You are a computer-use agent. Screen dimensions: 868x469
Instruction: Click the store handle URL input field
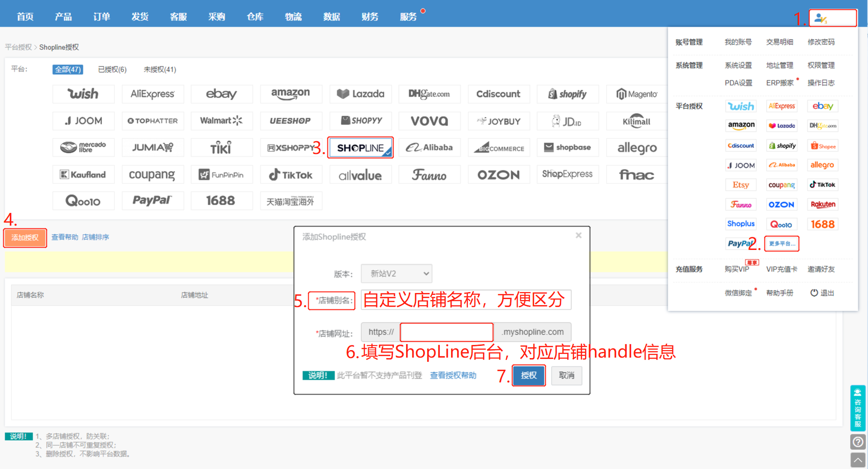(x=446, y=332)
